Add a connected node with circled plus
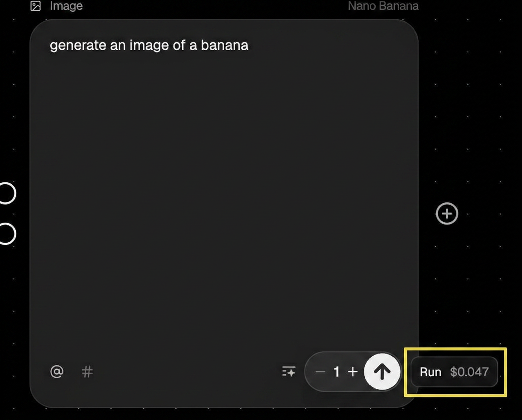 pos(447,214)
